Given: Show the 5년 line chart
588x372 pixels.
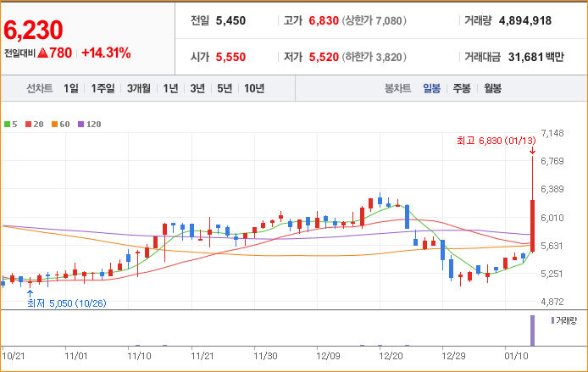Looking at the screenshot, I should [225, 88].
